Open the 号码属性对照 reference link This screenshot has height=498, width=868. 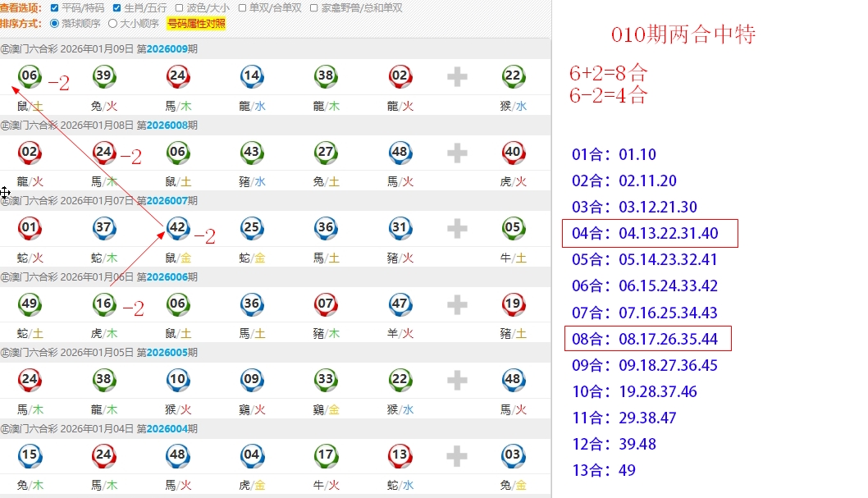[x=196, y=24]
